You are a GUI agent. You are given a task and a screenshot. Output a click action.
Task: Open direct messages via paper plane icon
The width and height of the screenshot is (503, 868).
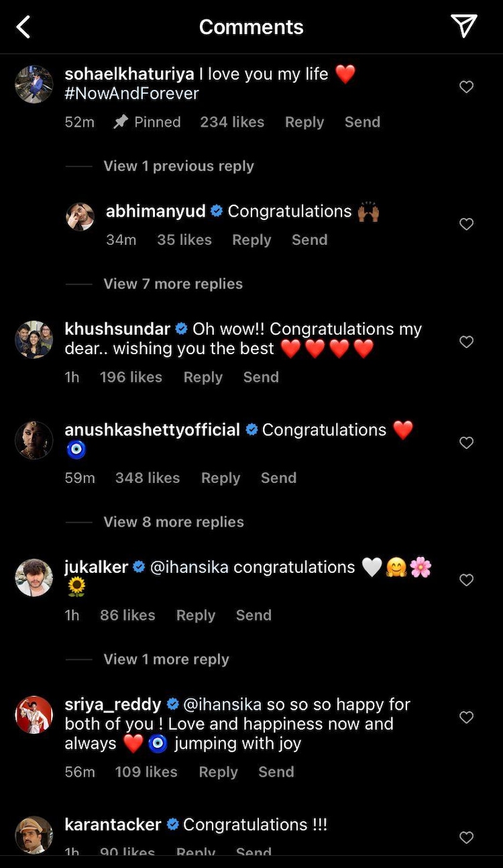[464, 25]
